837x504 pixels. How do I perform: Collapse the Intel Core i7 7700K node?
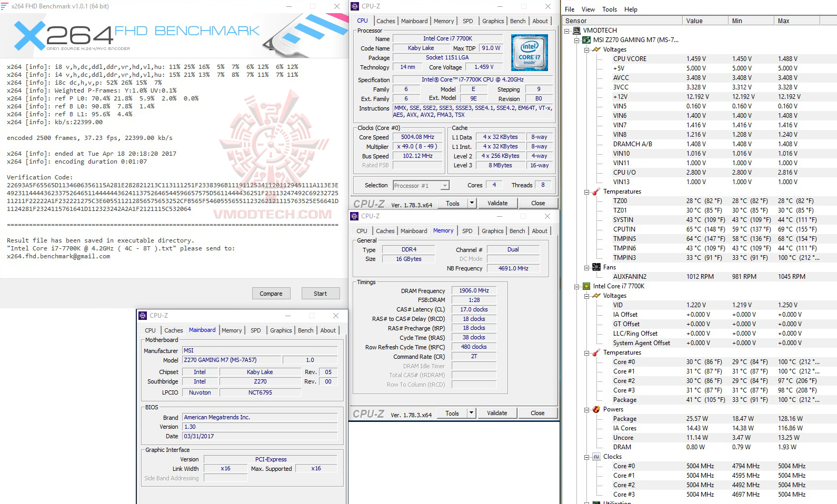[x=577, y=287]
